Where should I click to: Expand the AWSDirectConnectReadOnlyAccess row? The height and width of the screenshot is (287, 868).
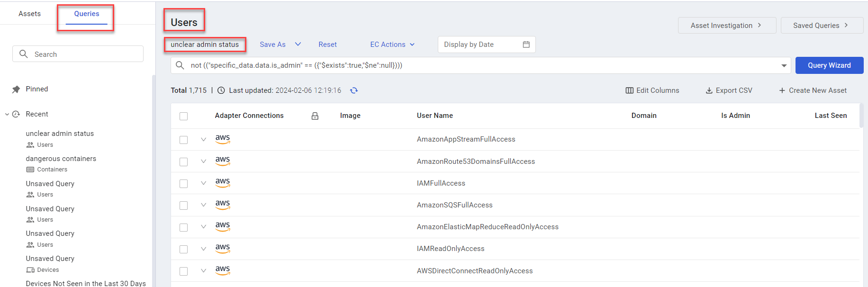click(203, 270)
